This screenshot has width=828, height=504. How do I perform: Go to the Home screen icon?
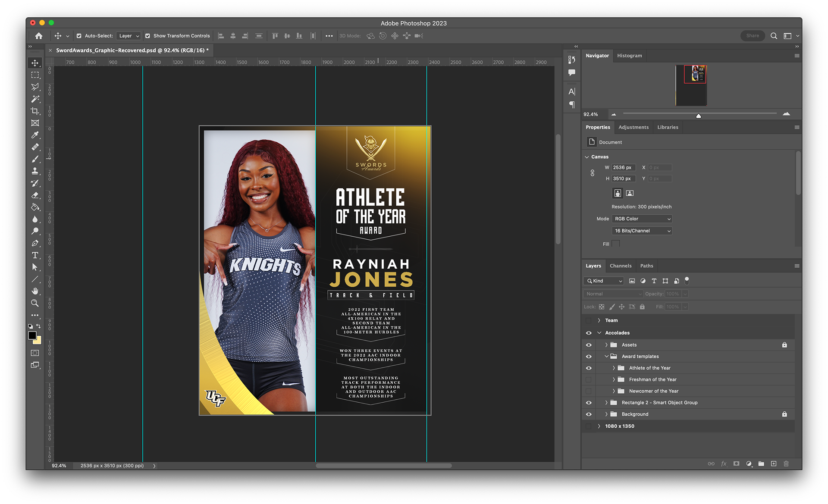click(39, 36)
